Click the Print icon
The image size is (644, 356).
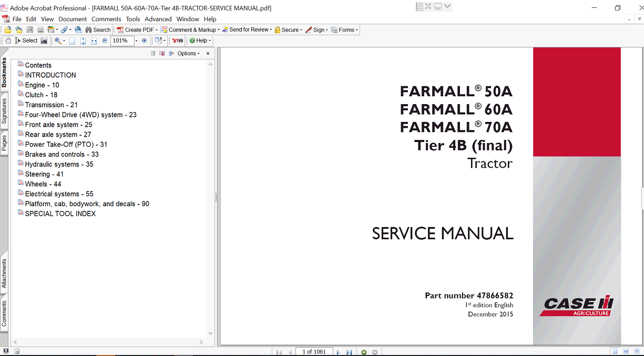41,29
